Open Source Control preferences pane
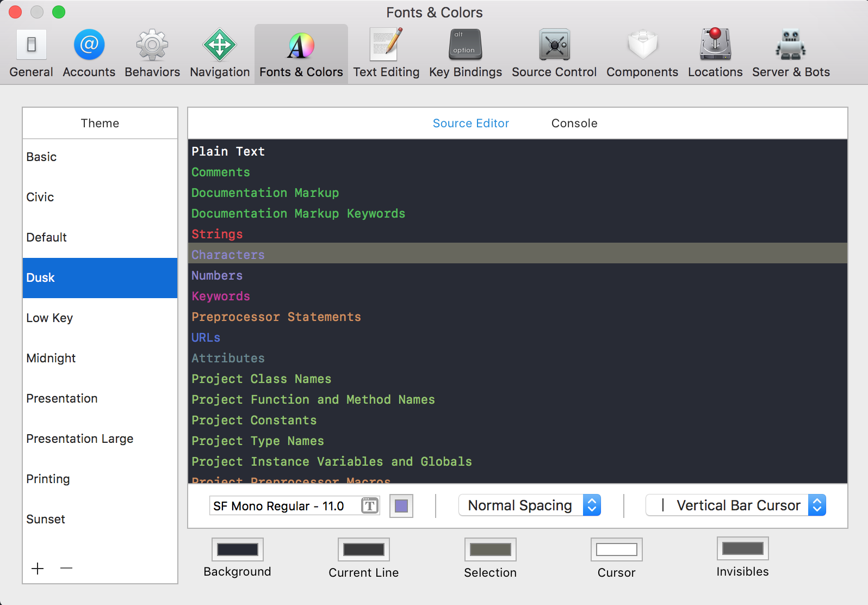The height and width of the screenshot is (605, 868). click(x=554, y=54)
